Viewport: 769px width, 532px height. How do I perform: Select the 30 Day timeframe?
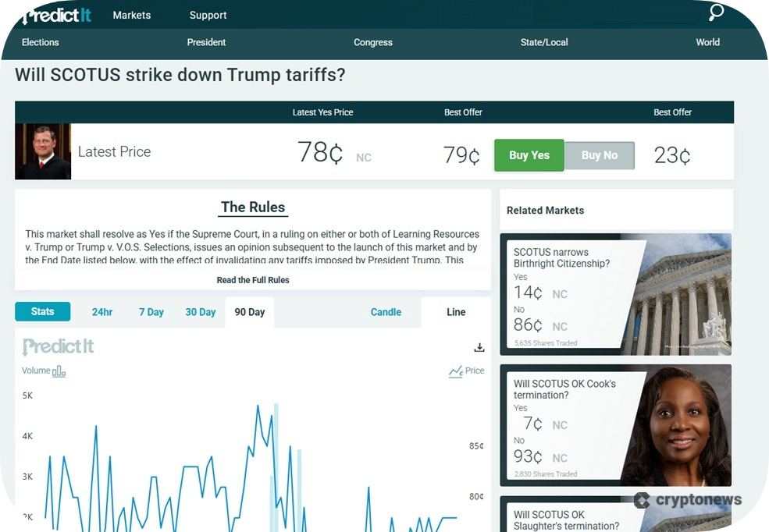[200, 311]
